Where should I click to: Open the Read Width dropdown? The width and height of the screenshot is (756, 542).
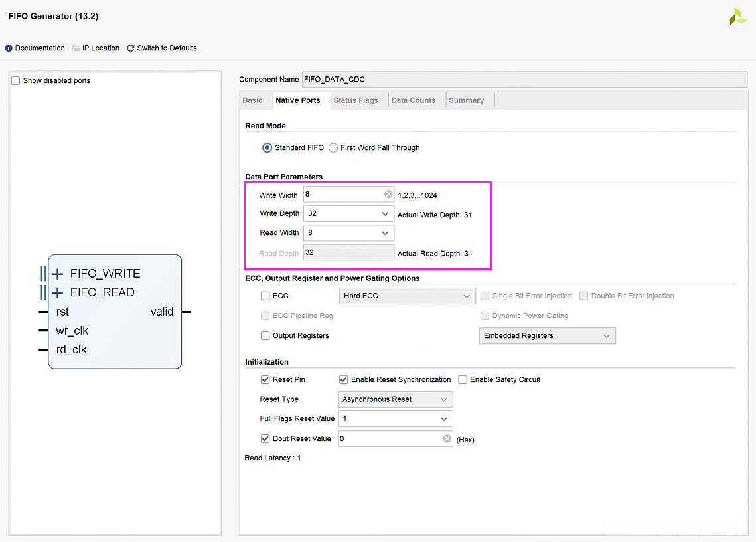pos(385,233)
